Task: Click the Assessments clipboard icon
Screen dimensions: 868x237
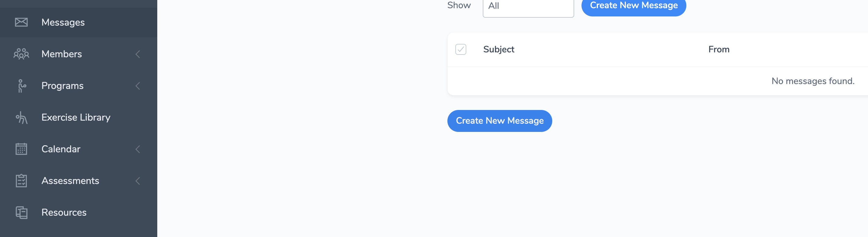Action: point(21,181)
